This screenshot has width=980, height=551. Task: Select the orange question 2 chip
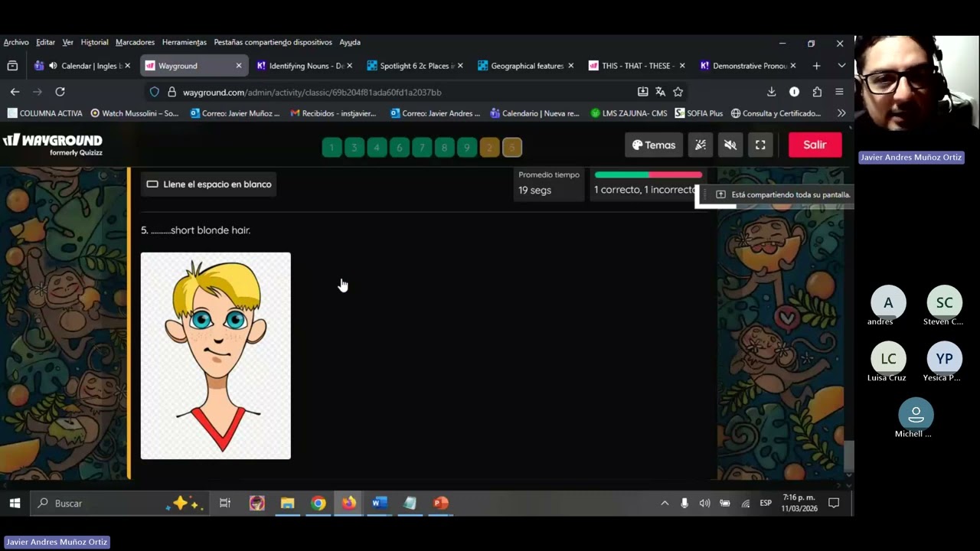(x=489, y=147)
